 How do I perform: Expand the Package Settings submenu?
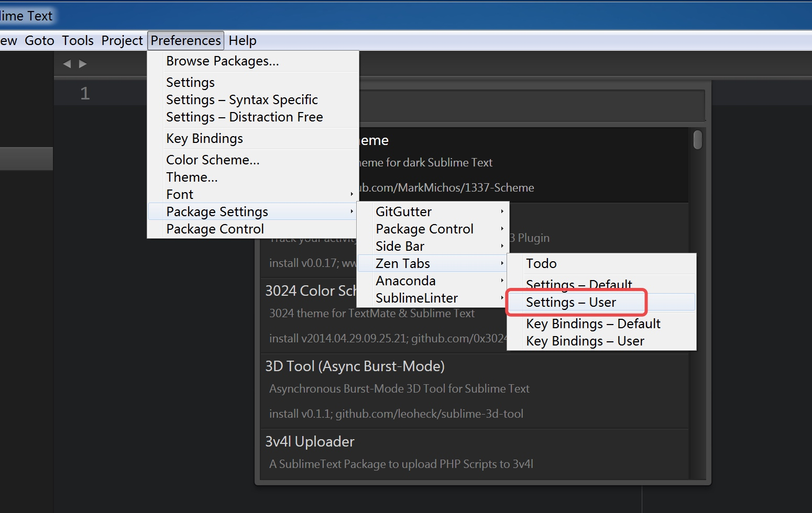pos(253,212)
